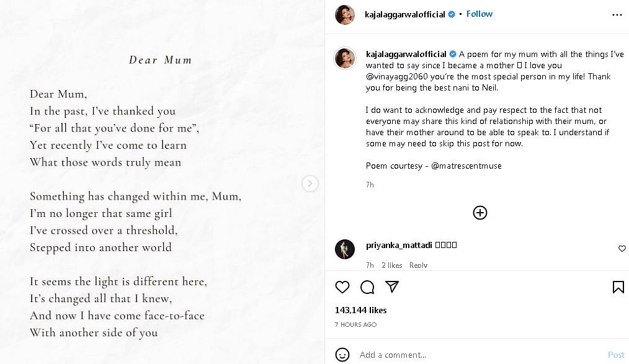
Task: Open comments via the speech bubble icon
Action: 367,286
